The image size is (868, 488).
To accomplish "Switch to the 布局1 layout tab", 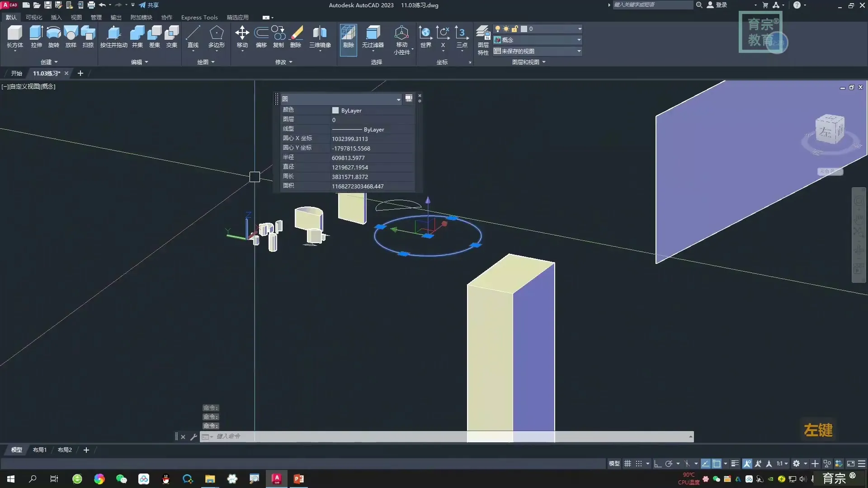I will tap(39, 450).
